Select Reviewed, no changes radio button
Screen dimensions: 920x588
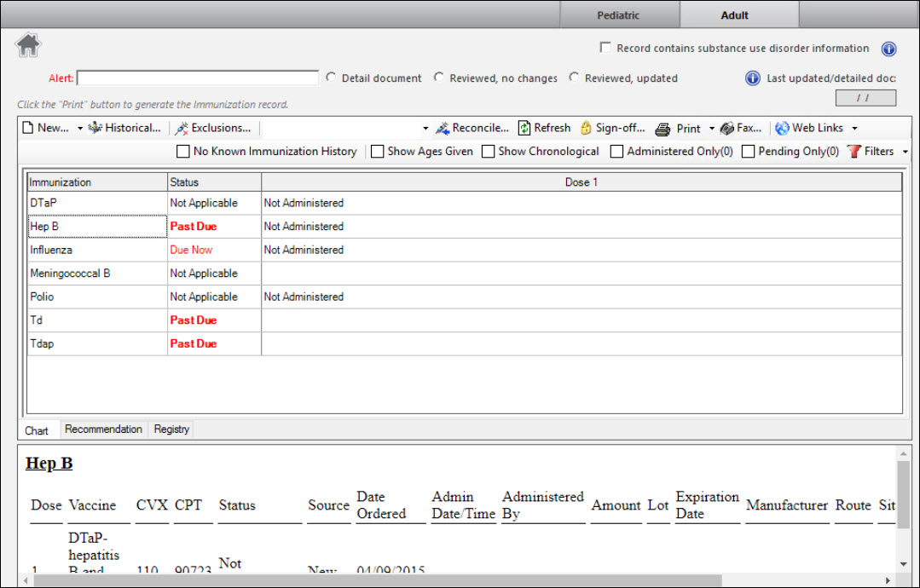(439, 78)
